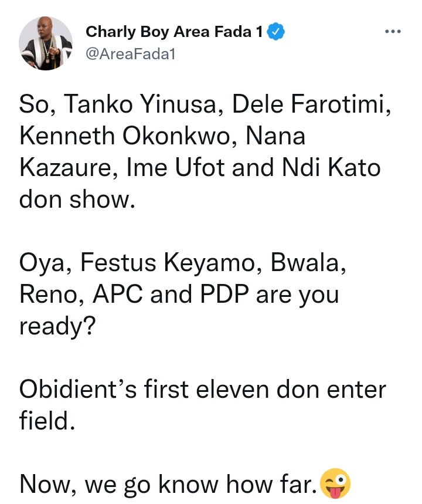Click the word Reno in the tweet

pyautogui.click(x=50, y=295)
